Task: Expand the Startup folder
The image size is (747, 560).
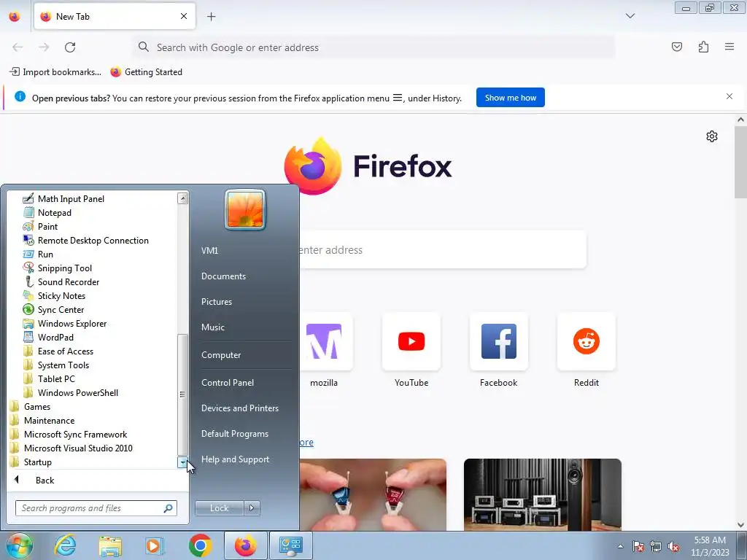Action: pos(37,461)
